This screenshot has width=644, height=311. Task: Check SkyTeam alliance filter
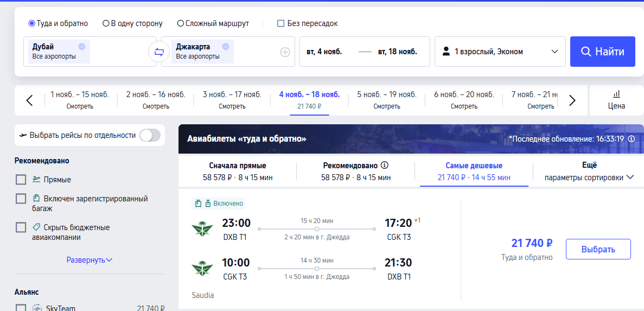point(21,308)
